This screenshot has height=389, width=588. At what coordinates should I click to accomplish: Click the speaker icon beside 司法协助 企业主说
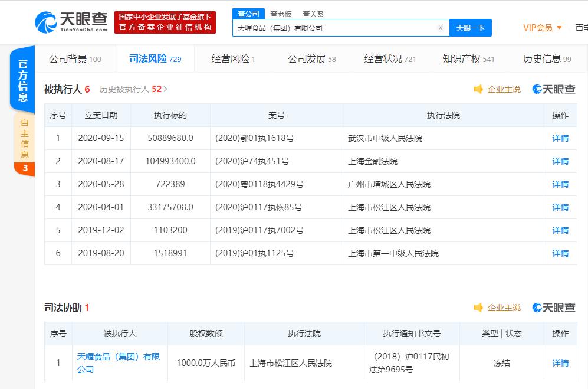pyautogui.click(x=478, y=308)
